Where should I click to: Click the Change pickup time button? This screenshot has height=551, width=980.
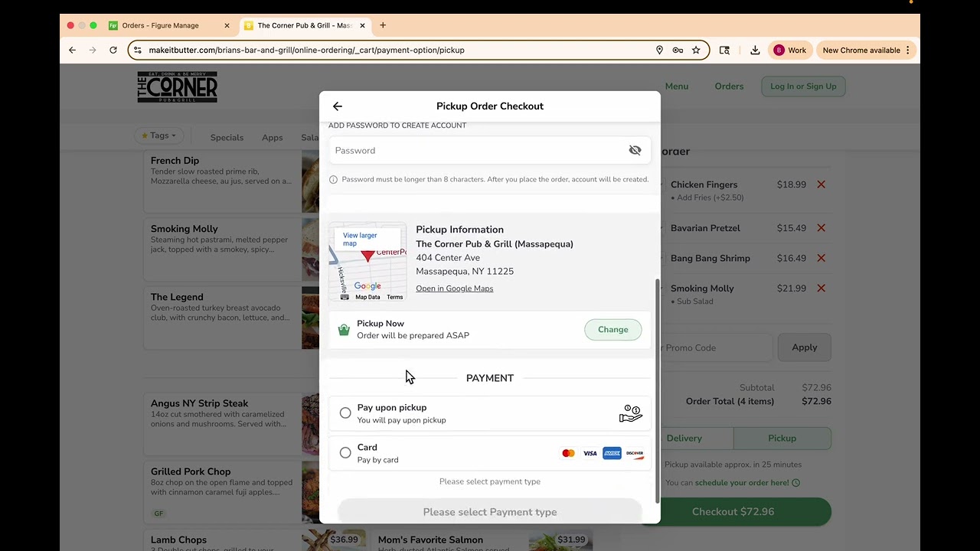[612, 330]
